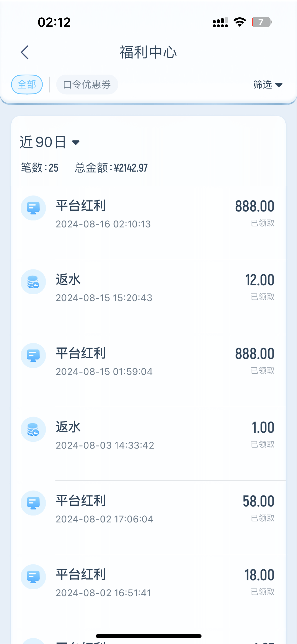Image resolution: width=297 pixels, height=644 pixels.
Task: Open the 888.00 record from 2024-08-16
Action: pos(254,206)
